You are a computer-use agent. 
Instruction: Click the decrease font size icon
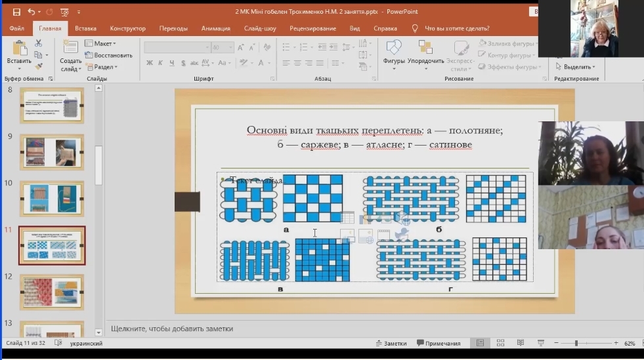click(x=252, y=48)
